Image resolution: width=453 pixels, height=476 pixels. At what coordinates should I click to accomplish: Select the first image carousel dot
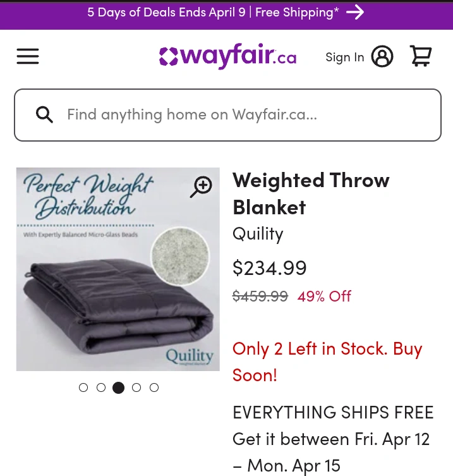83,388
